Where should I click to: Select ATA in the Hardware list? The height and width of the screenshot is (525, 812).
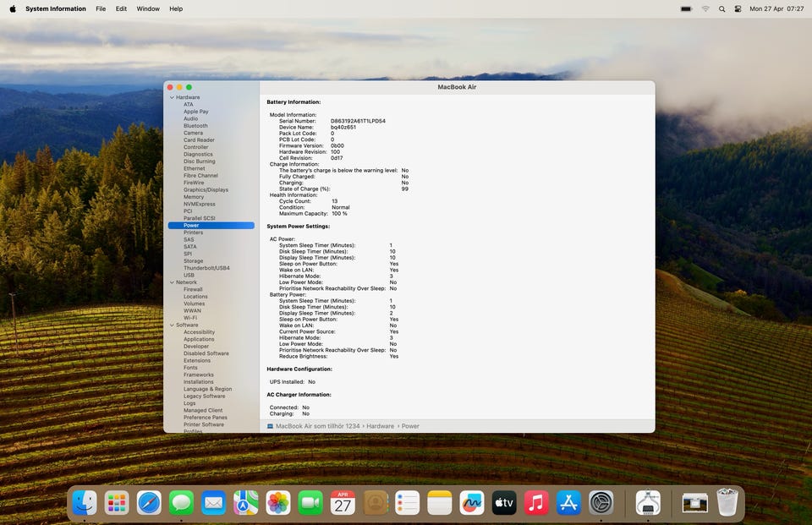[188, 105]
